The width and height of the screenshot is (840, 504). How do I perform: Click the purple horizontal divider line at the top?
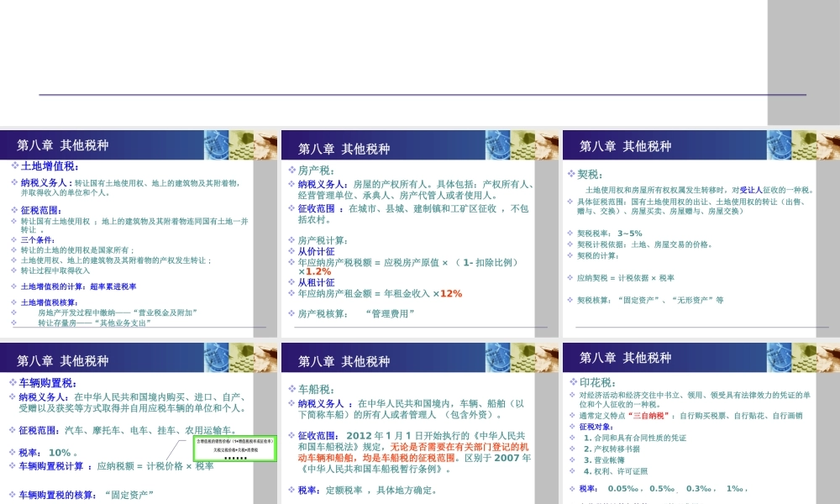(420, 95)
